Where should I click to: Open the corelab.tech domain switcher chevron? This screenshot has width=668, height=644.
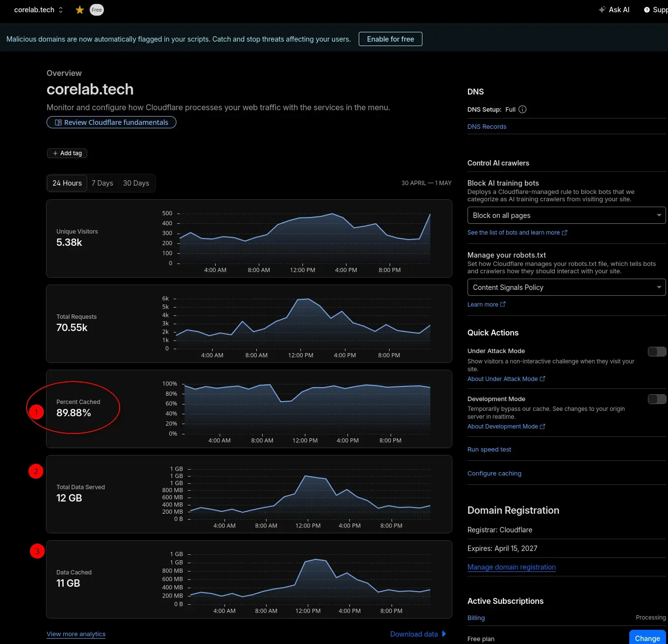coord(61,10)
